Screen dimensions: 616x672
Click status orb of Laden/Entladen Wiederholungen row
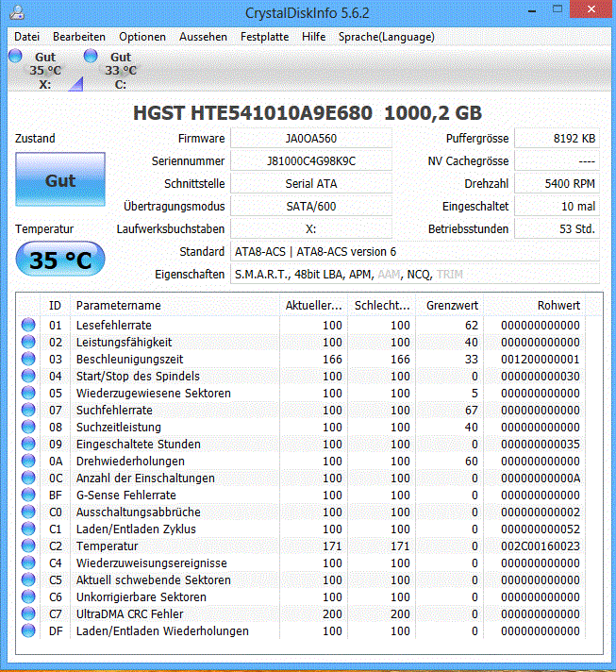(28, 630)
